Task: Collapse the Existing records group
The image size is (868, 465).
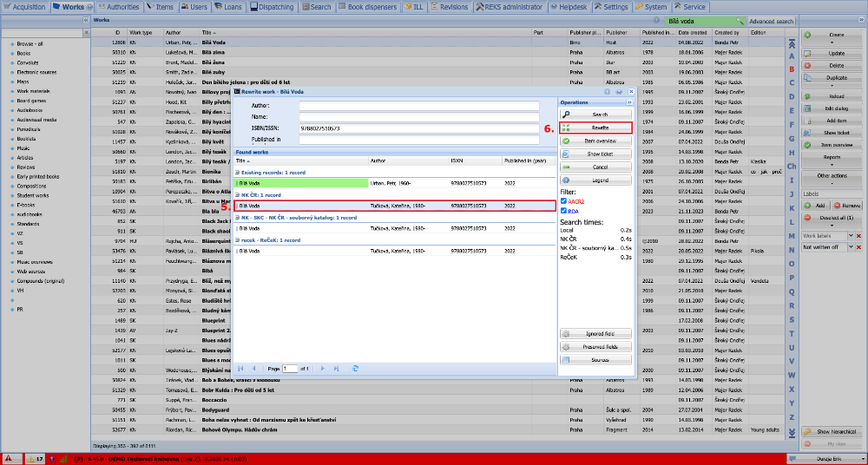Action: pos(237,173)
